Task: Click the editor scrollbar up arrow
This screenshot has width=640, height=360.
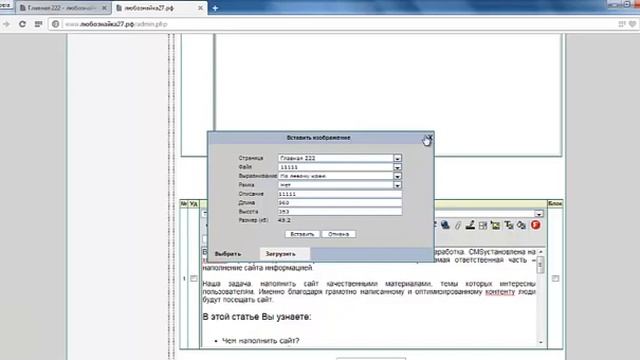Action: tap(541, 252)
